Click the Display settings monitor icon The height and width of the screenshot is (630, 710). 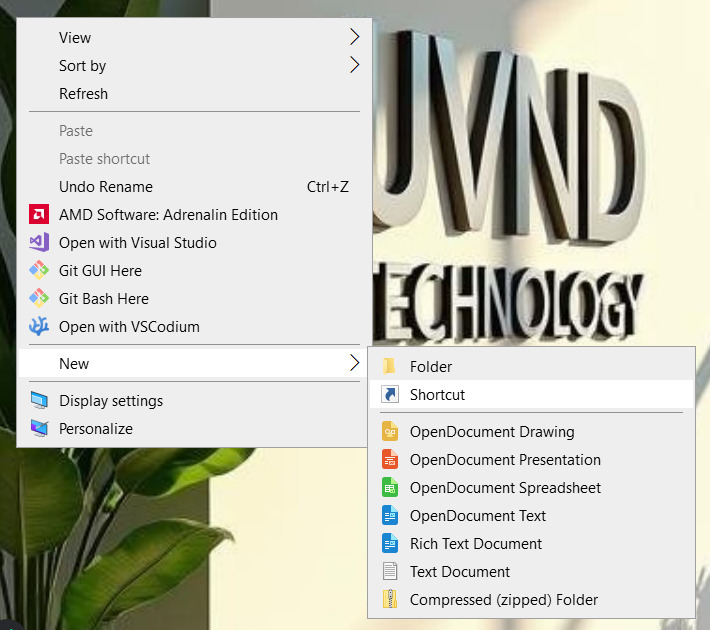(39, 400)
